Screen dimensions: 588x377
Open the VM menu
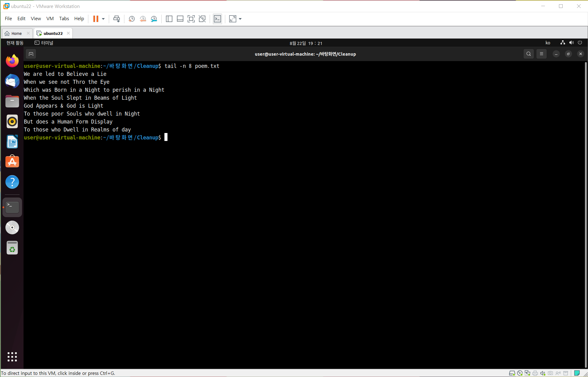coord(50,19)
